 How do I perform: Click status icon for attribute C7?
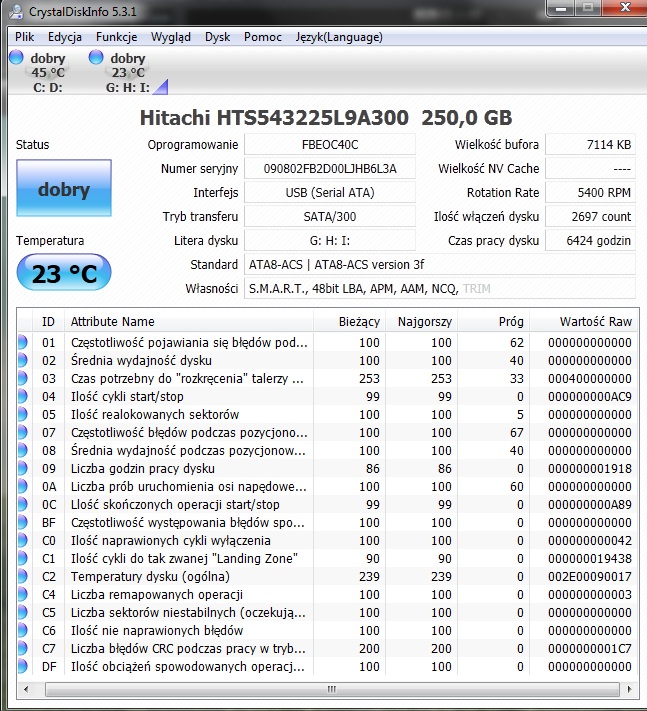click(x=23, y=648)
